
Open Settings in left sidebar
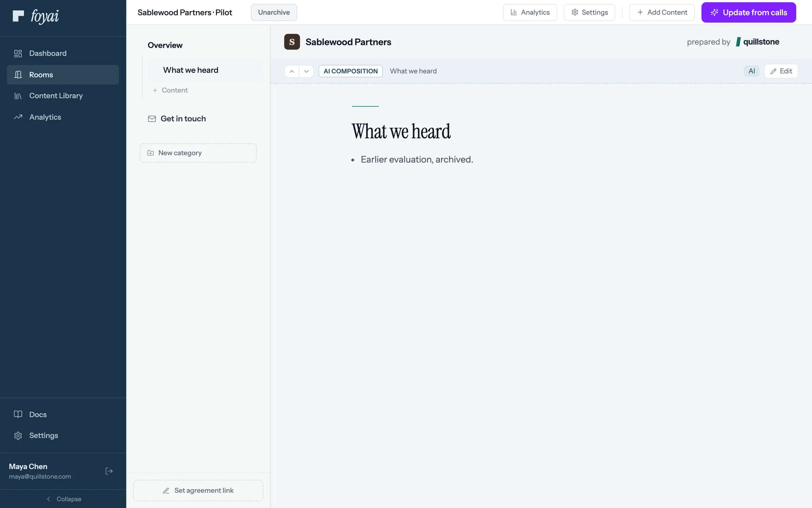(63, 436)
